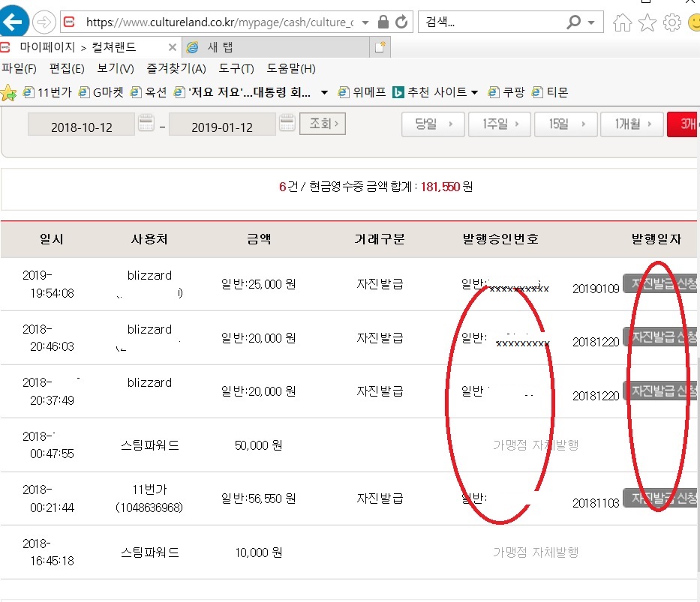The width and height of the screenshot is (700, 602).
Task: Open 보기(V) menu
Action: (116, 69)
